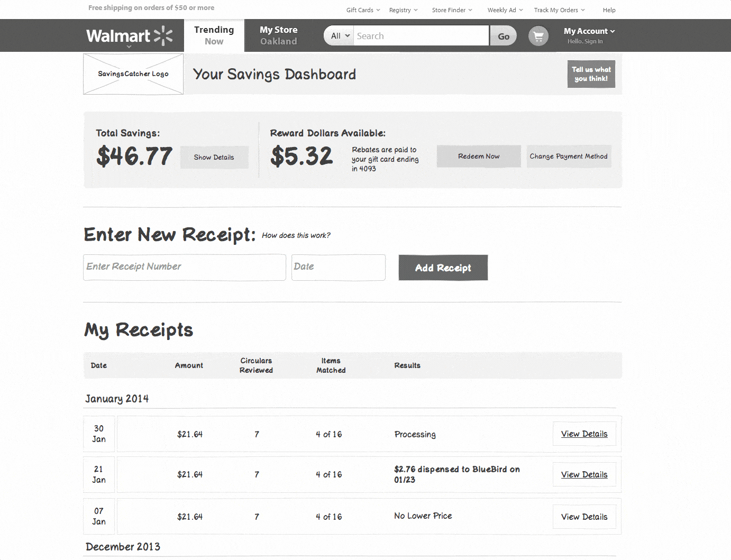Click the January 2014 group heading

(x=117, y=399)
